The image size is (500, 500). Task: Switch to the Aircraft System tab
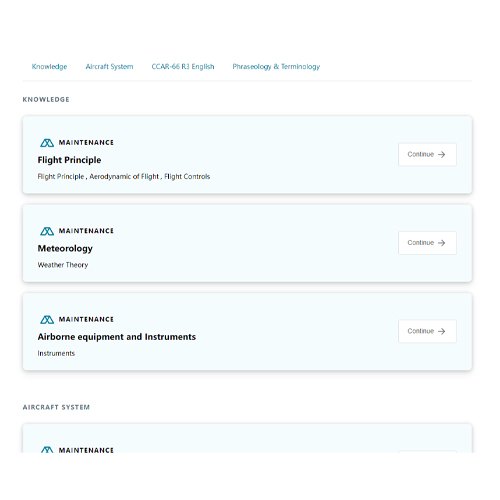109,67
